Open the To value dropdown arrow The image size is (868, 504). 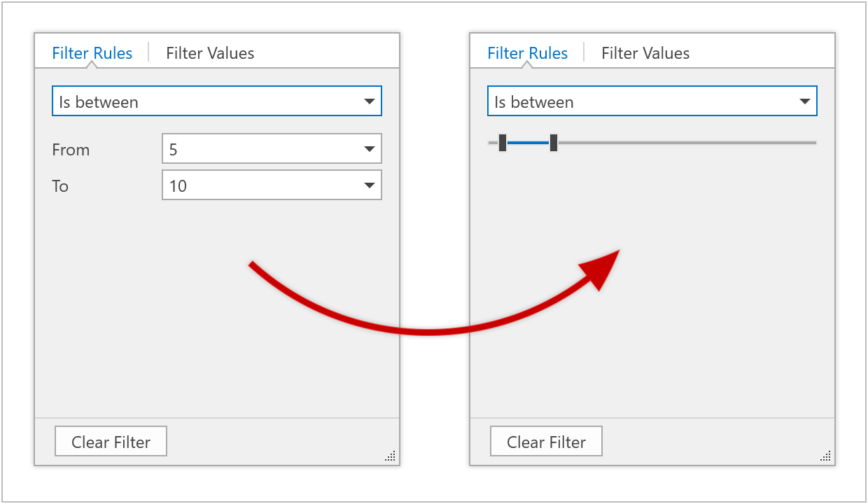coord(370,185)
